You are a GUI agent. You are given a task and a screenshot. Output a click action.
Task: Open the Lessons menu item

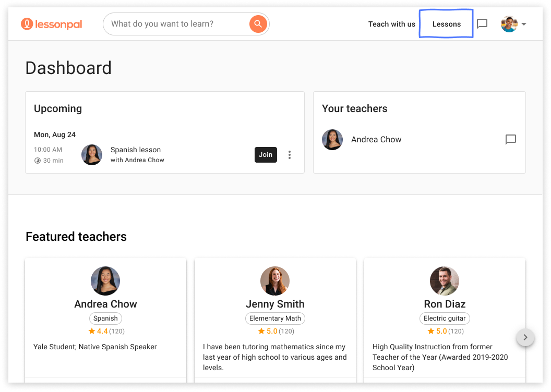click(x=446, y=24)
